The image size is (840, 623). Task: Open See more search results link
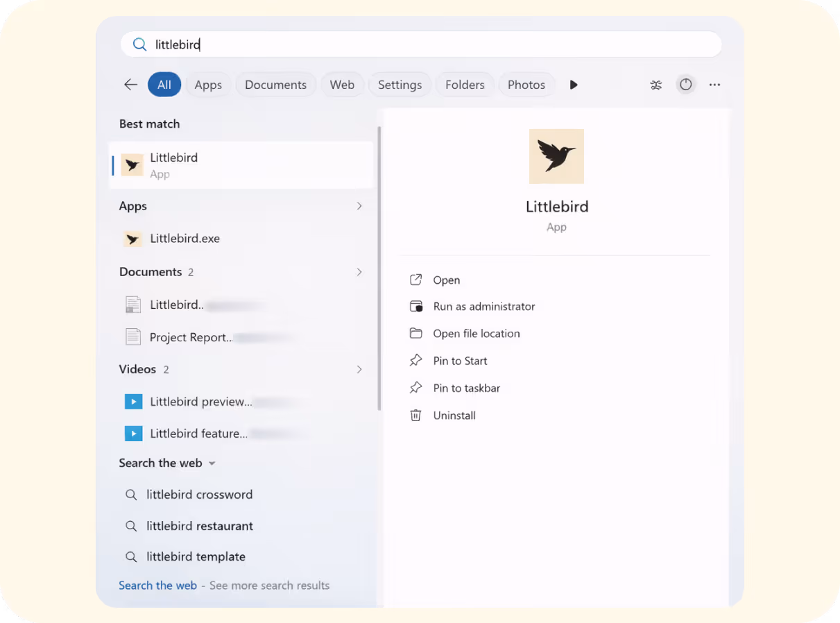270,585
